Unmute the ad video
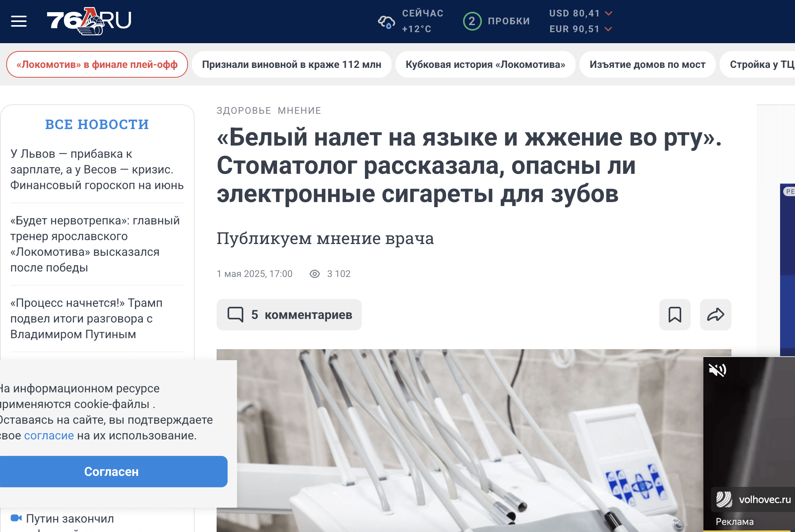Viewport: 795px width, 532px height. tap(717, 370)
